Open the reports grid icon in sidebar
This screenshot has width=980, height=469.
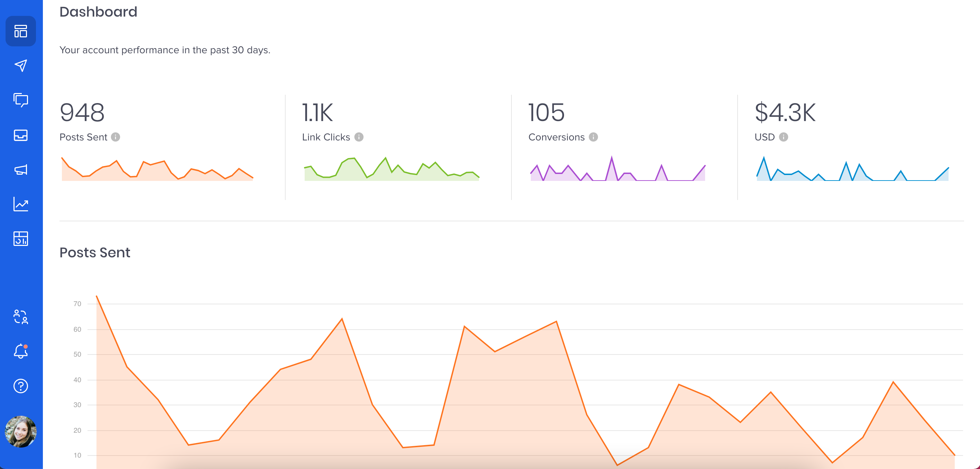(20, 239)
